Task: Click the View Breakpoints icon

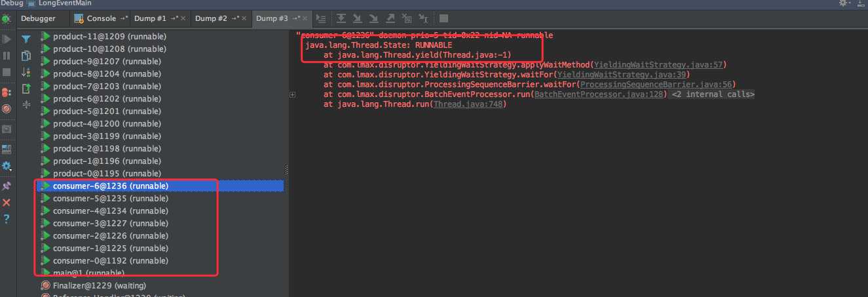Action: coord(7,92)
